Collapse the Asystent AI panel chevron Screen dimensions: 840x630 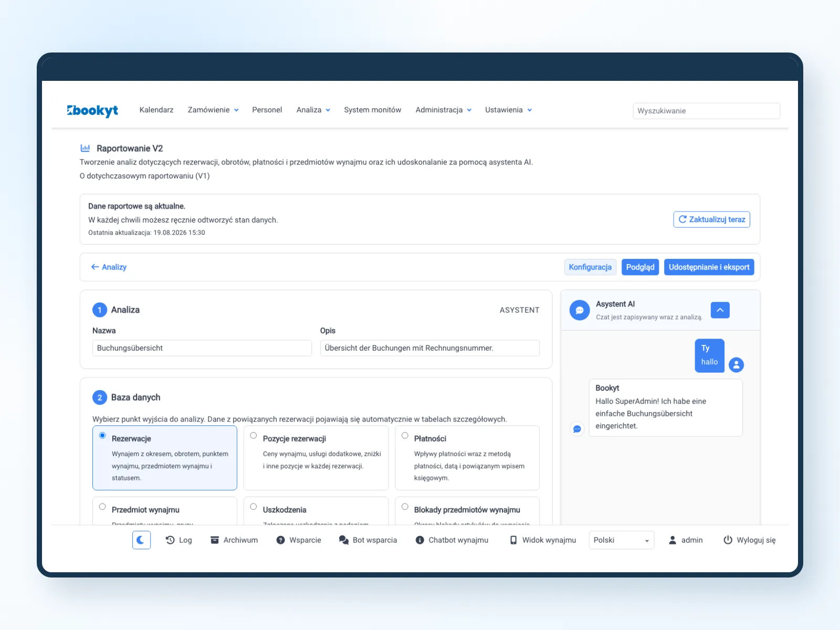coord(720,310)
